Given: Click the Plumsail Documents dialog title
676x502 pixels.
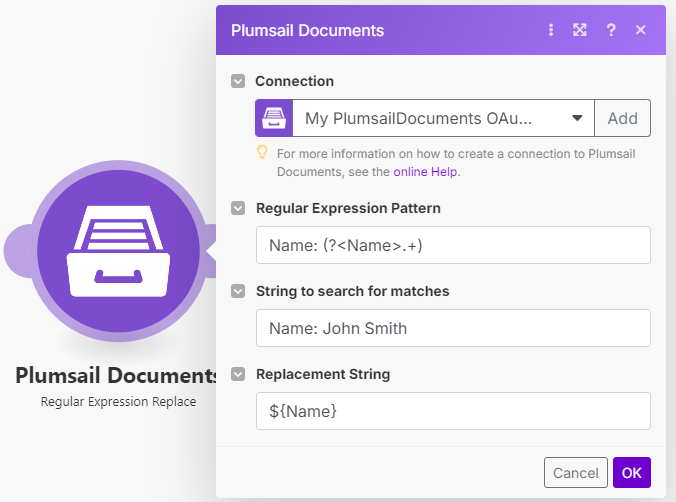Looking at the screenshot, I should (x=307, y=30).
